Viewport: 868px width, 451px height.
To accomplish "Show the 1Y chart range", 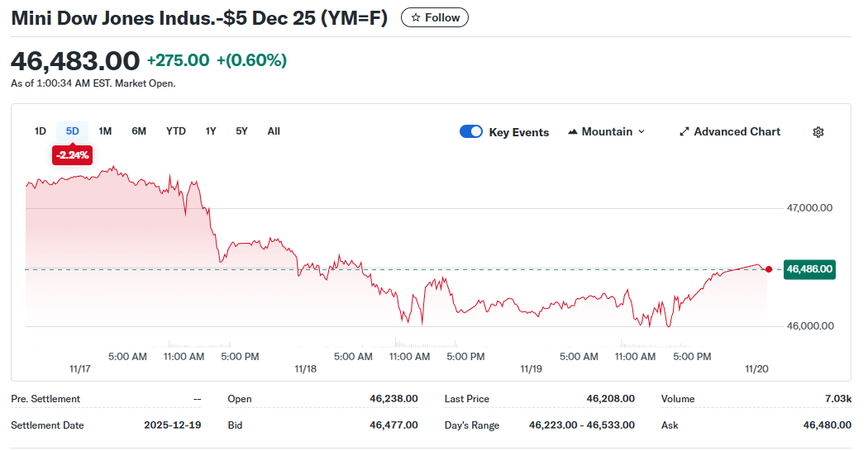I will (x=211, y=131).
